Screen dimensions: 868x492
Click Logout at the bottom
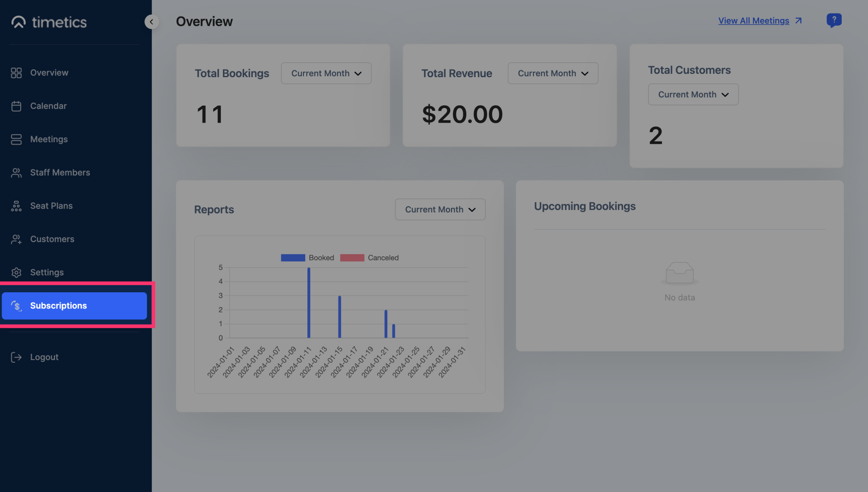pyautogui.click(x=44, y=357)
